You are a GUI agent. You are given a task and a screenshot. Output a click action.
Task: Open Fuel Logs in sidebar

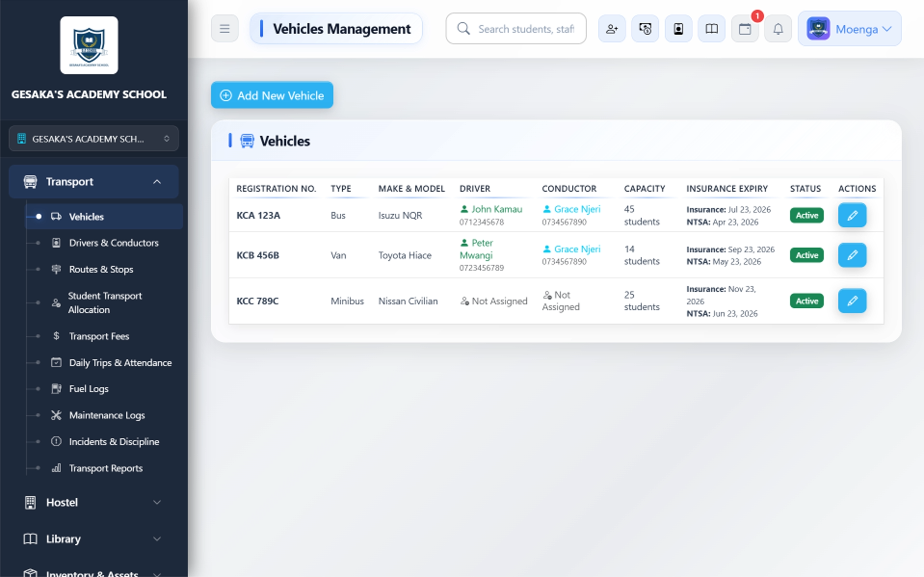(89, 389)
